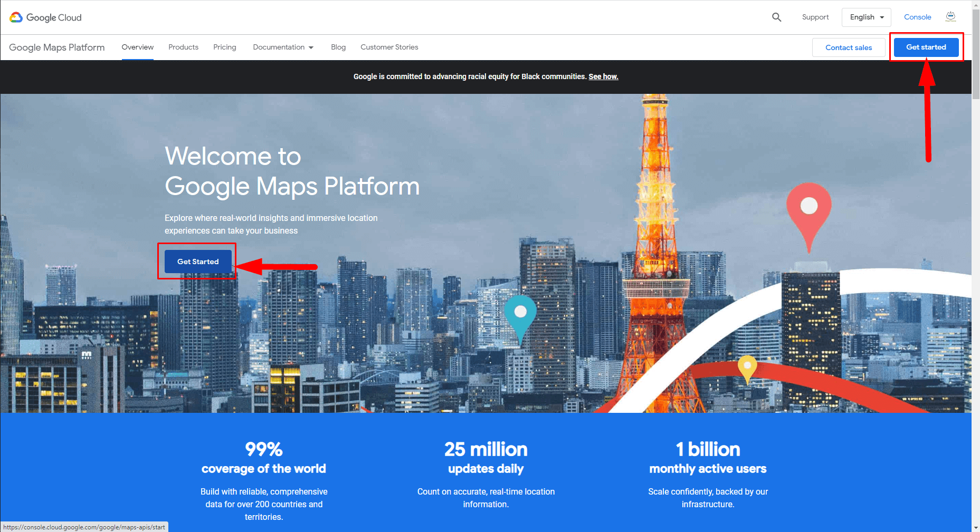
Task: Click the scrollbar down arrow
Action: click(x=976, y=527)
